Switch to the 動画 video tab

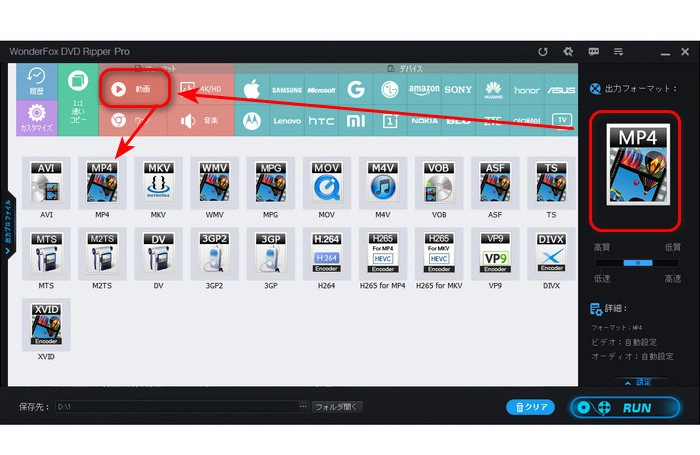click(134, 89)
